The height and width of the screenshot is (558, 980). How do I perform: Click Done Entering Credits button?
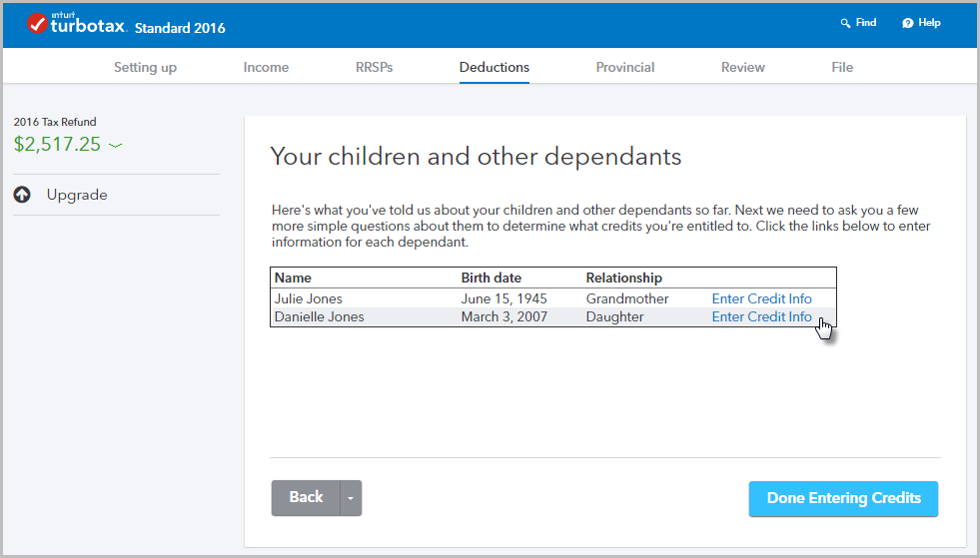click(843, 499)
